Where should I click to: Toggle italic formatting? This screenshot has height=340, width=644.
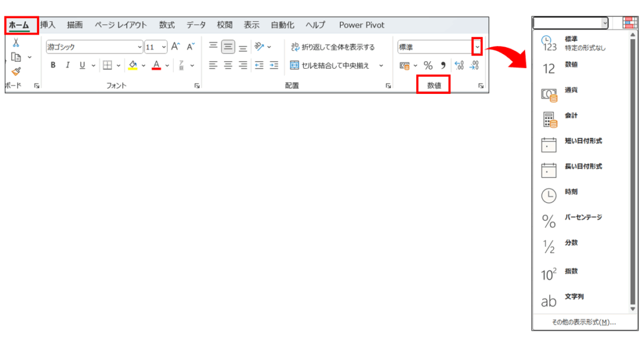[x=68, y=65]
